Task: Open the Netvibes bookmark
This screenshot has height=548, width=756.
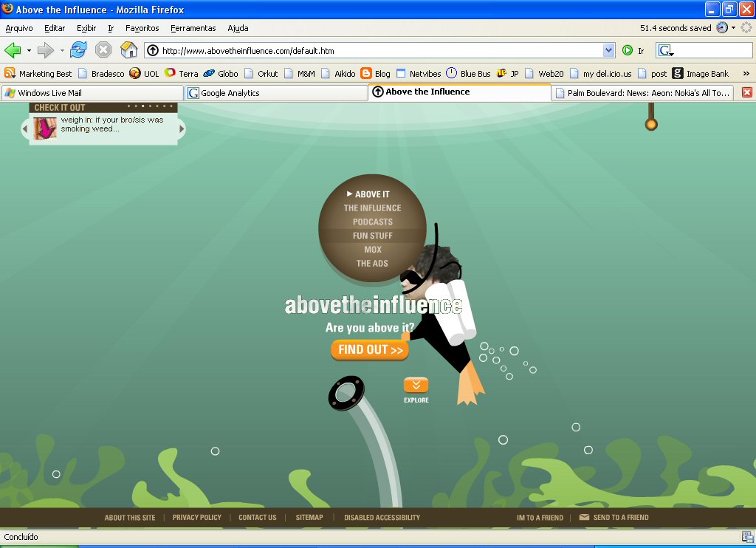Action: (419, 73)
